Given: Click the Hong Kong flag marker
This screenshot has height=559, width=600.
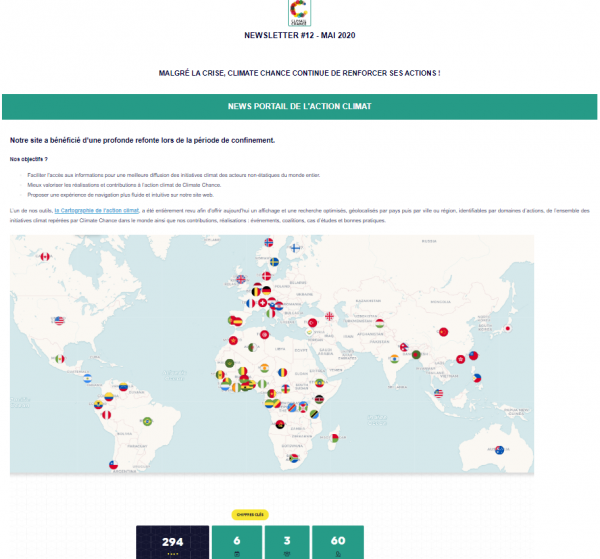Looking at the screenshot, I should pyautogui.click(x=460, y=359).
